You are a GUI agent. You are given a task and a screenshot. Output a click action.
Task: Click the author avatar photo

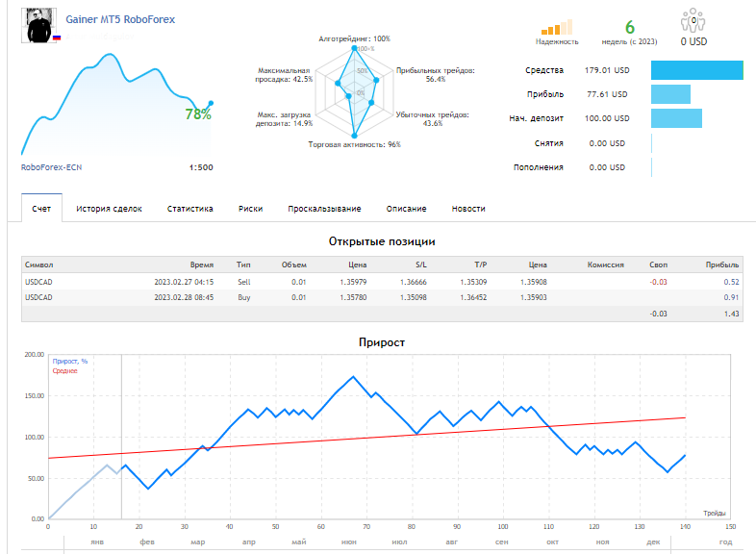(38, 26)
